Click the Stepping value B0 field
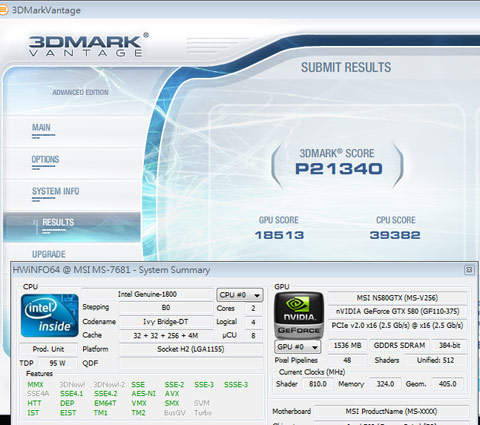Viewport: 480px width, 425px height. (x=166, y=307)
